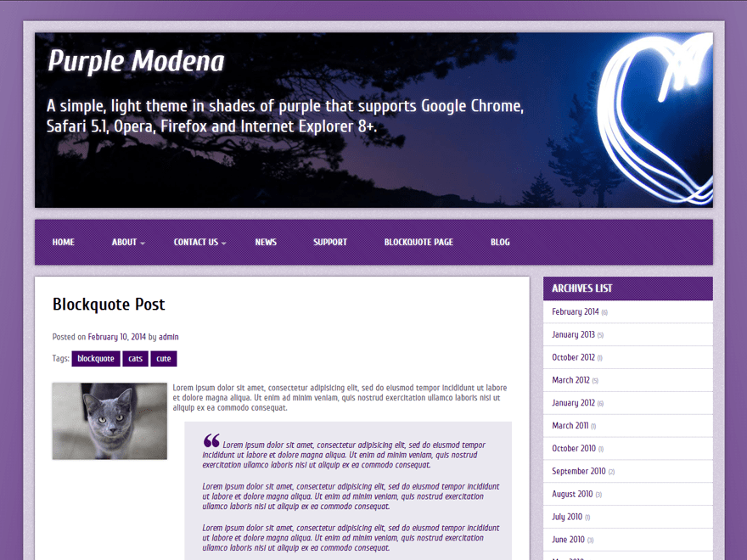
Task: Open the Blockquote Post article
Action: [x=109, y=305]
